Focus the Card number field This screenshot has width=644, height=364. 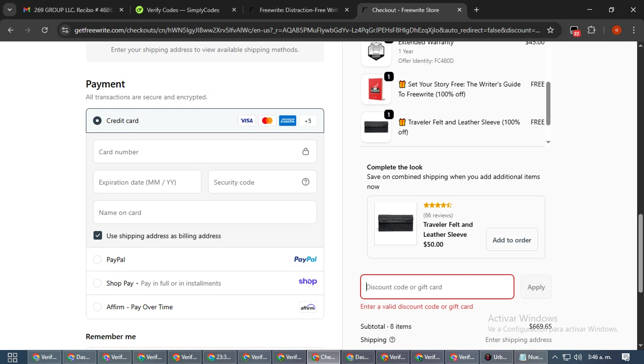tap(205, 152)
